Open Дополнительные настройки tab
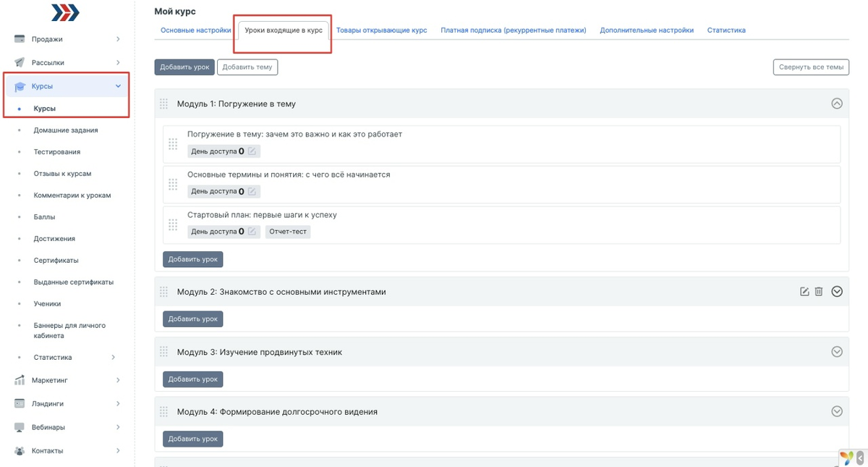The height and width of the screenshot is (467, 868). click(647, 30)
